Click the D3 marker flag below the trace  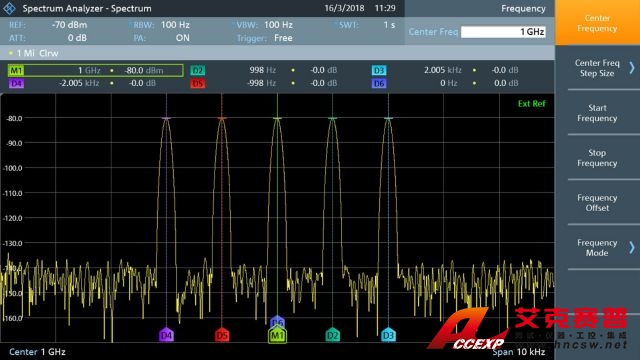pos(388,335)
